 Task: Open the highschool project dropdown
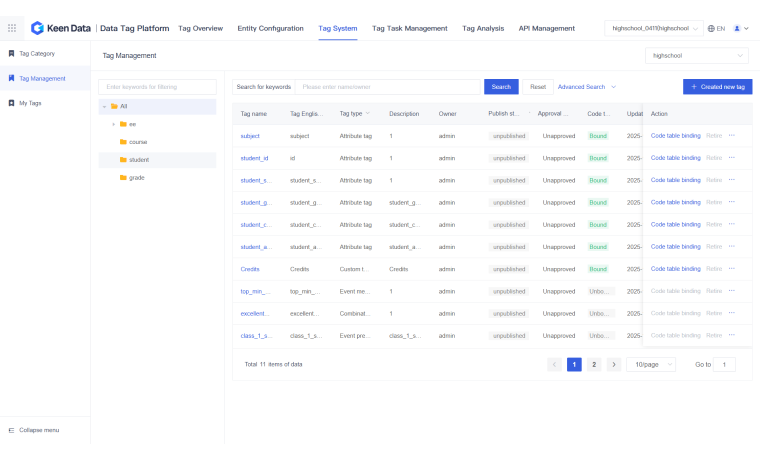pos(697,56)
